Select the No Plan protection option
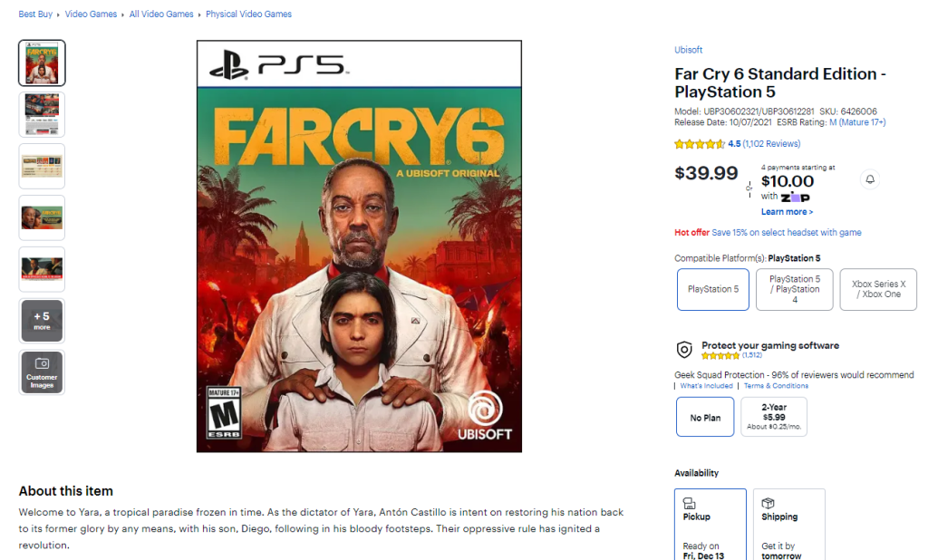This screenshot has width=928, height=560. pos(705,417)
